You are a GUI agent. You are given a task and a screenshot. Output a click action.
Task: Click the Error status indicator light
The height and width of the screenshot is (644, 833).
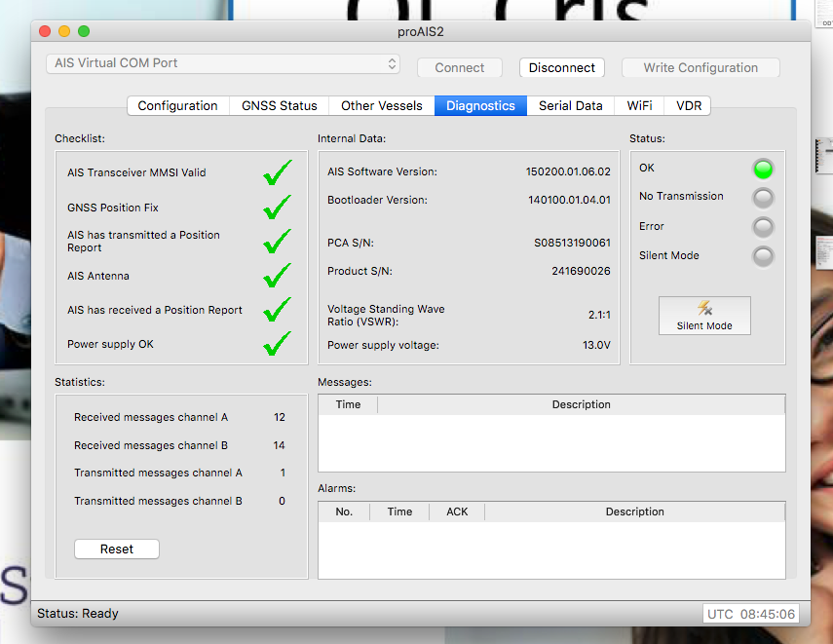763,227
